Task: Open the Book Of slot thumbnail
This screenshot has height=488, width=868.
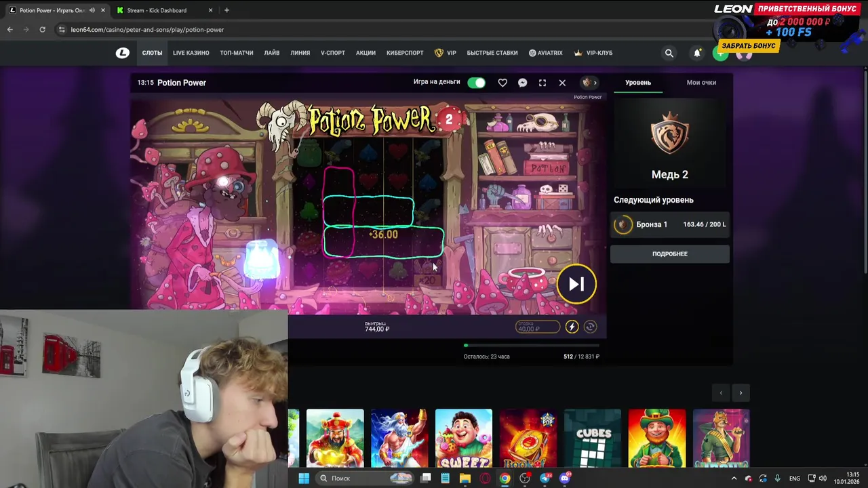Action: pyautogui.click(x=528, y=439)
